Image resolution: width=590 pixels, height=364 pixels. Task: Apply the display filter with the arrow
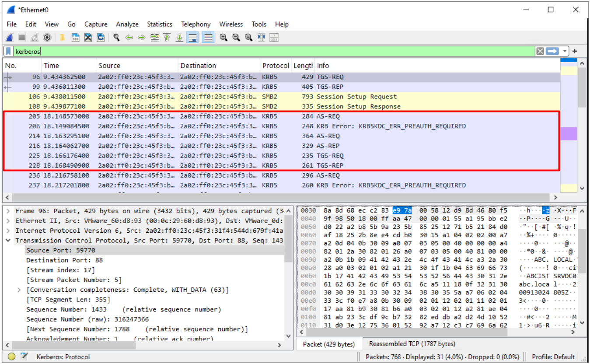552,51
